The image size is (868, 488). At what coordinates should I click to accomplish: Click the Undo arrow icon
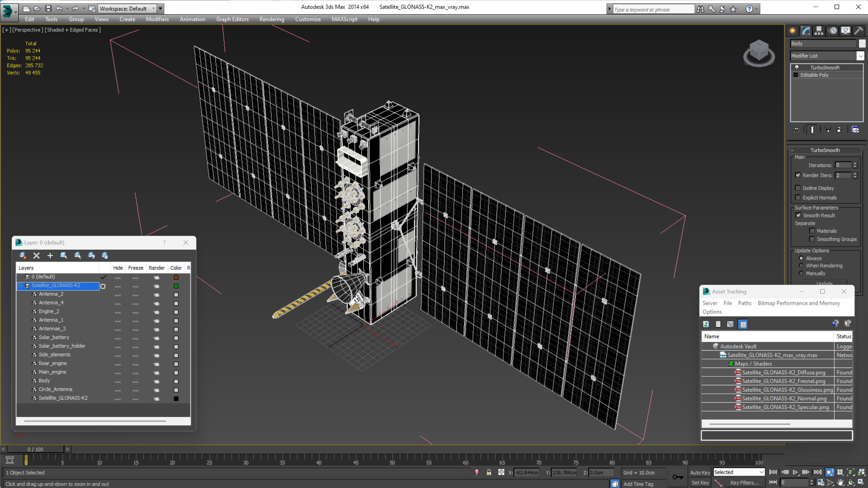pos(59,9)
